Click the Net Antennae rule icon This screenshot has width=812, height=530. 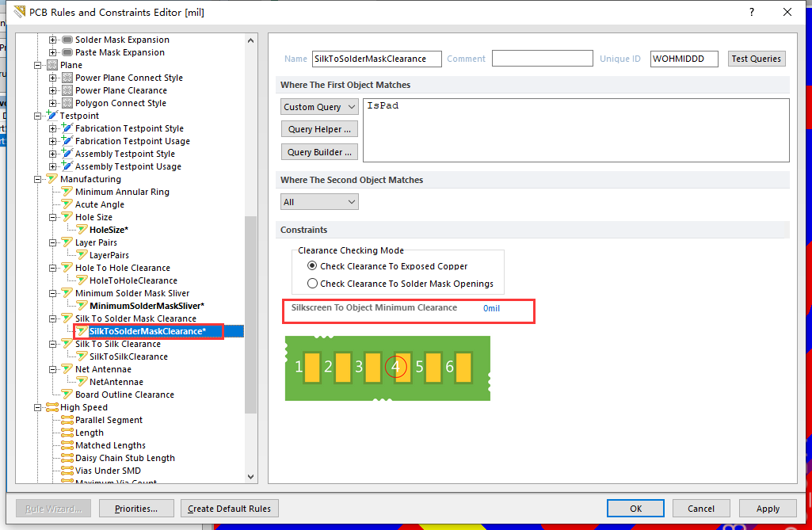[x=67, y=369]
